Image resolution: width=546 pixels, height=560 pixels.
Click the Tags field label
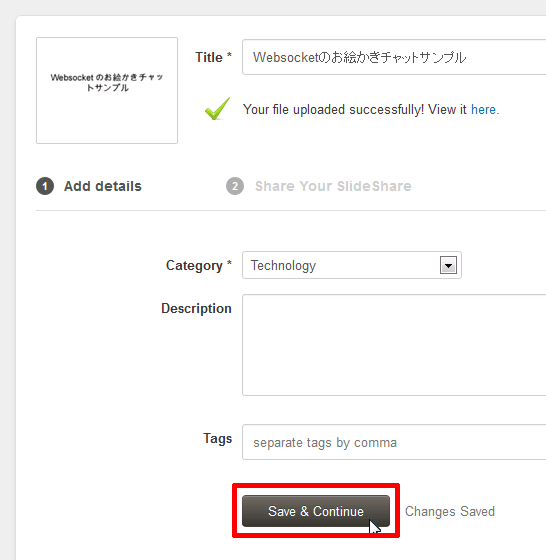(x=217, y=439)
